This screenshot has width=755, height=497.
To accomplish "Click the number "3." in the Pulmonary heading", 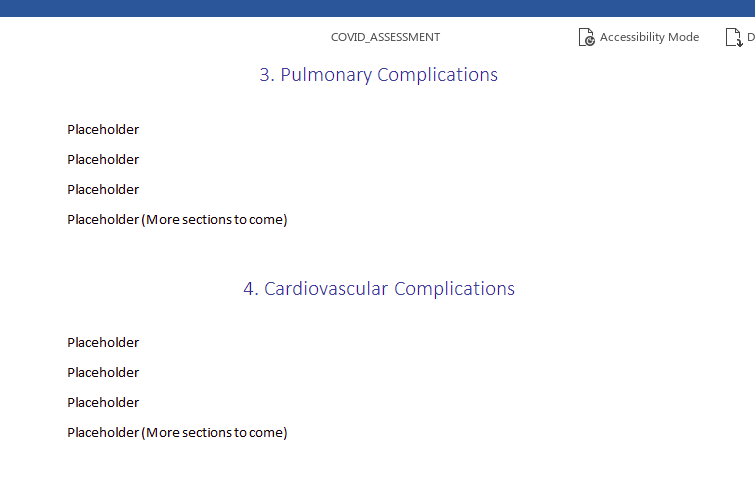I will tap(267, 75).
